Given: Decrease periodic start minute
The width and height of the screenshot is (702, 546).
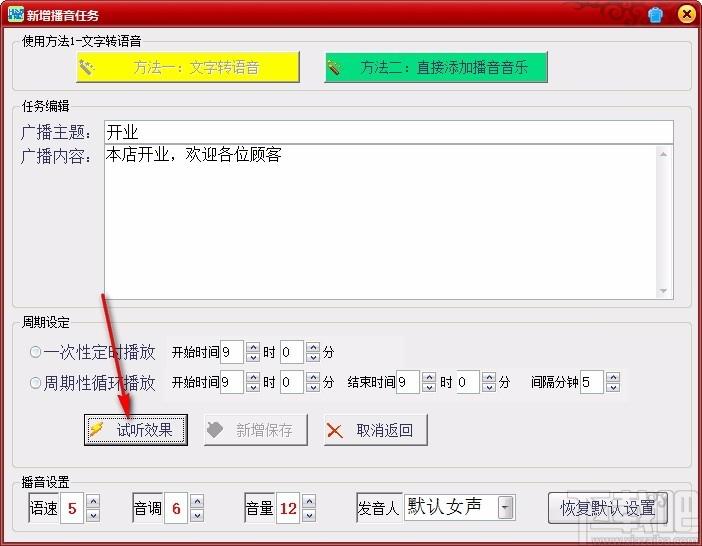Looking at the screenshot, I should click(313, 387).
